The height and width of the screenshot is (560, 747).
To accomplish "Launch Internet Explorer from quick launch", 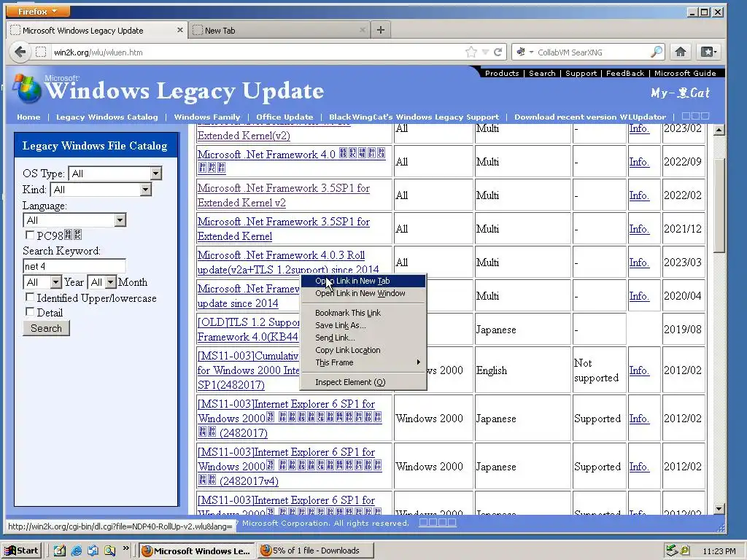I will pos(76,551).
